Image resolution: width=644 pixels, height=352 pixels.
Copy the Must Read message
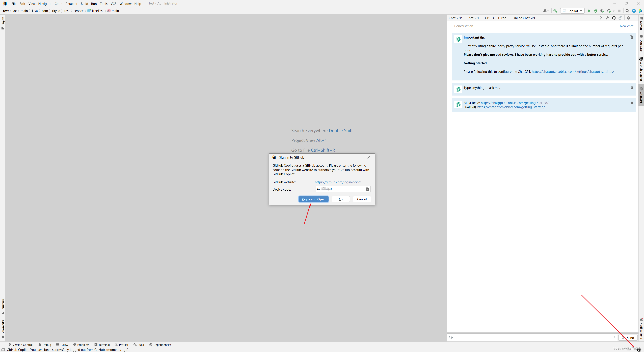631,102
